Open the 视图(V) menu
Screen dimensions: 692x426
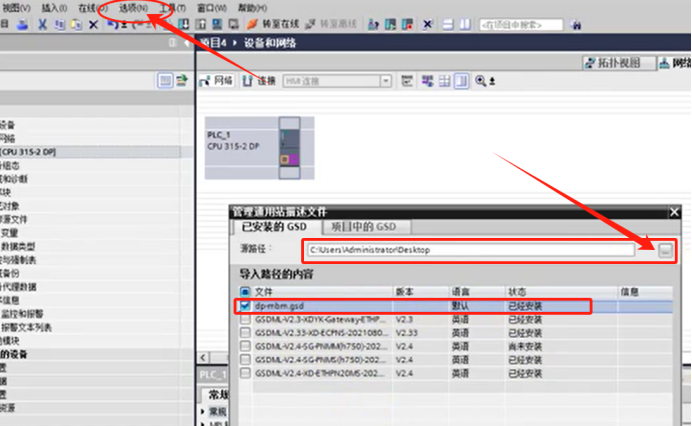(x=16, y=8)
